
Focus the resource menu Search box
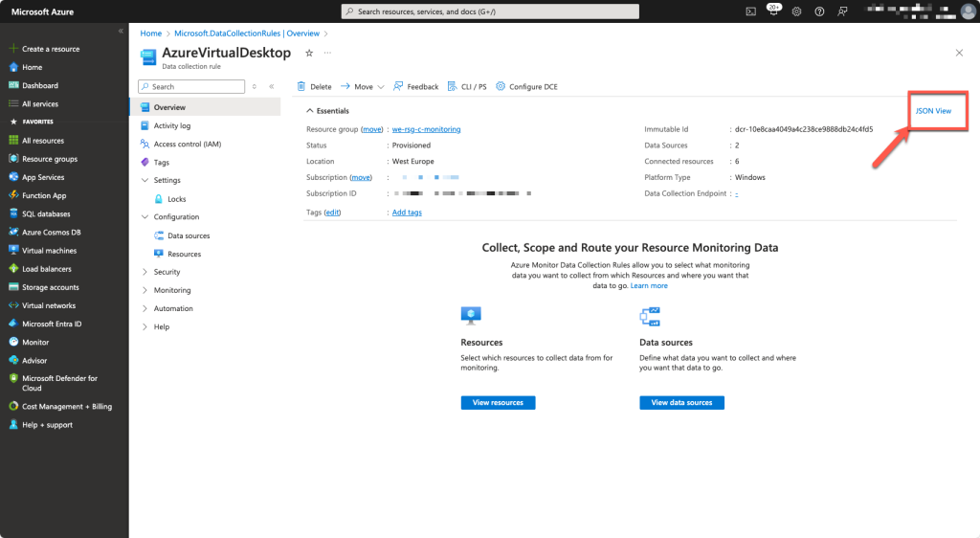191,87
